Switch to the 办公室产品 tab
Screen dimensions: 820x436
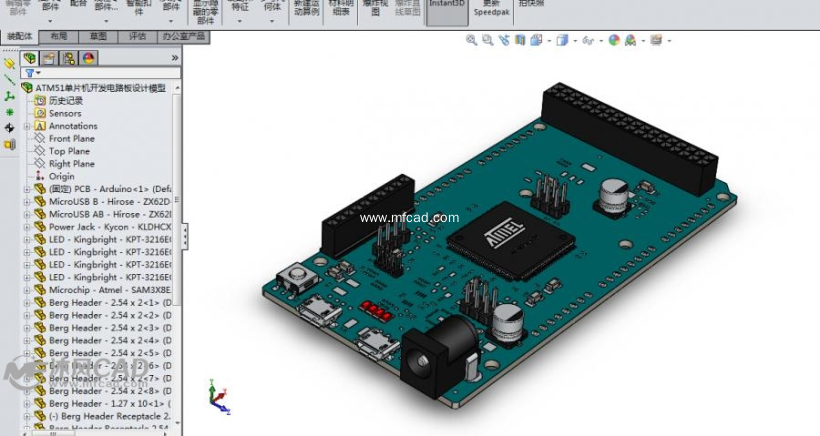(184, 36)
